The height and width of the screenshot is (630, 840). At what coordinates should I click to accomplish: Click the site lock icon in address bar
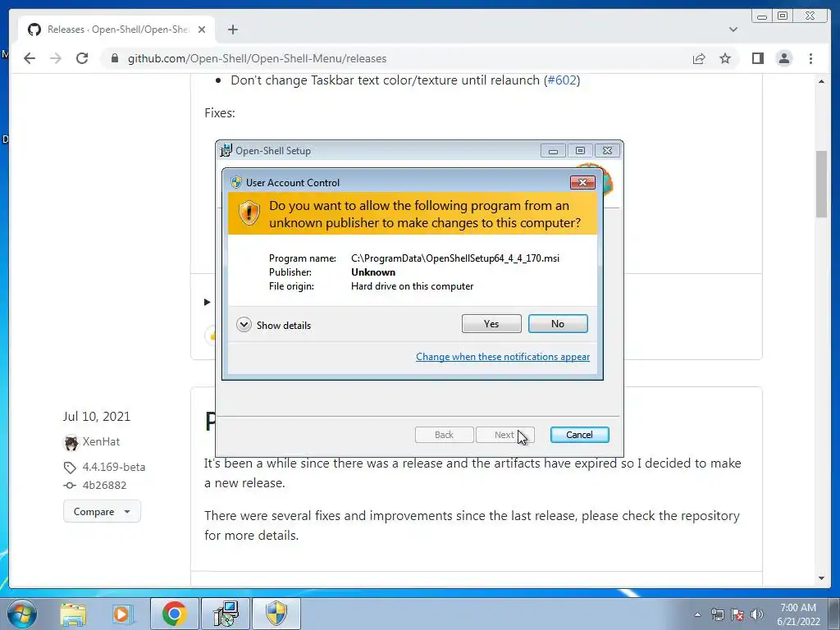[x=114, y=58]
